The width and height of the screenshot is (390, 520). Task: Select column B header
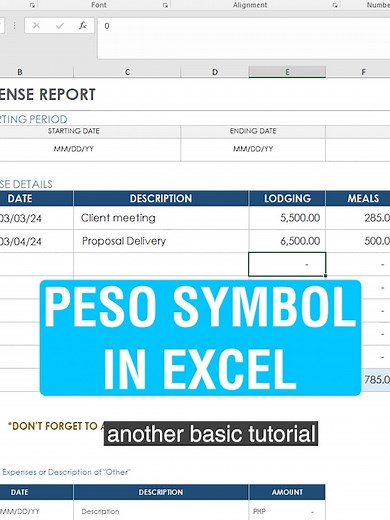pyautogui.click(x=37, y=72)
